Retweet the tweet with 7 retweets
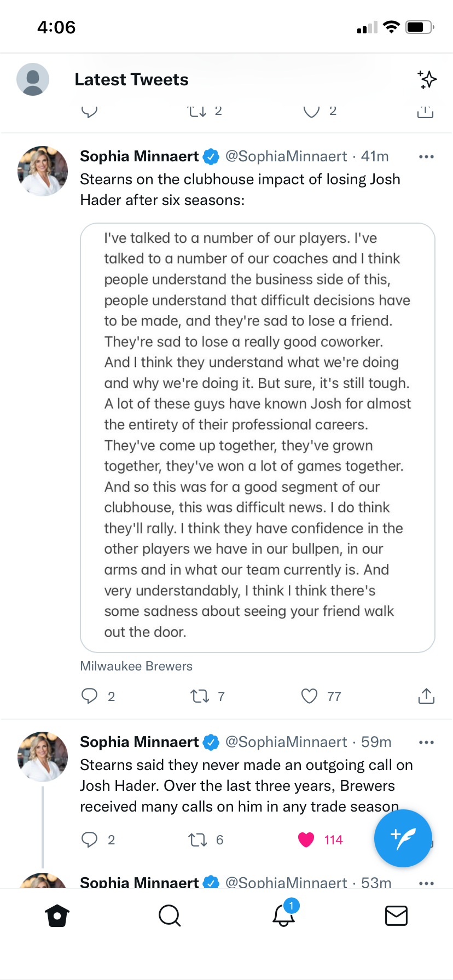Screen dimensions: 453x980 200,696
